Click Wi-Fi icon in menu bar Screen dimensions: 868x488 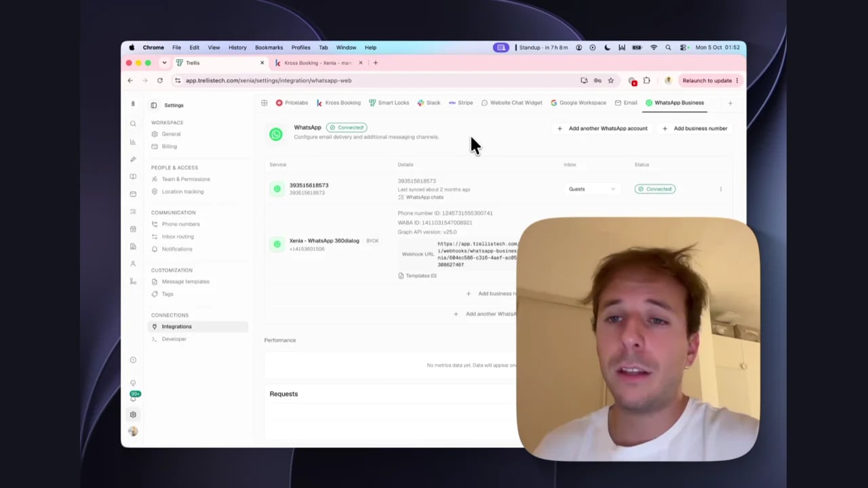click(x=654, y=47)
